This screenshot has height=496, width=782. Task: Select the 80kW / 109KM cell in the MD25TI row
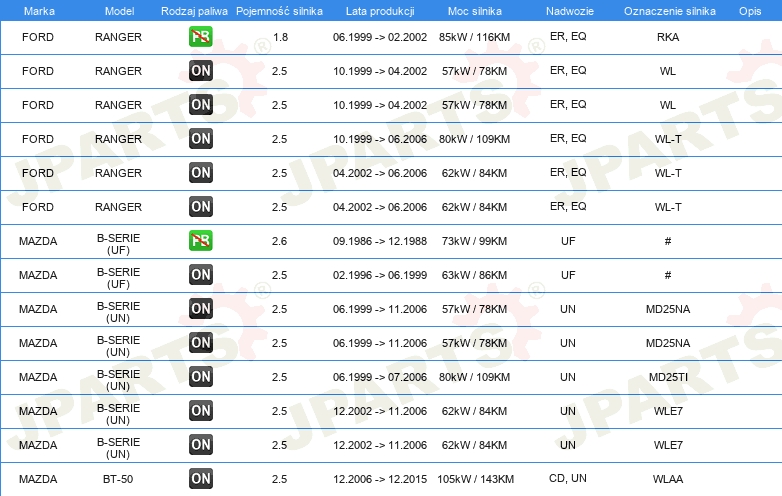point(474,377)
